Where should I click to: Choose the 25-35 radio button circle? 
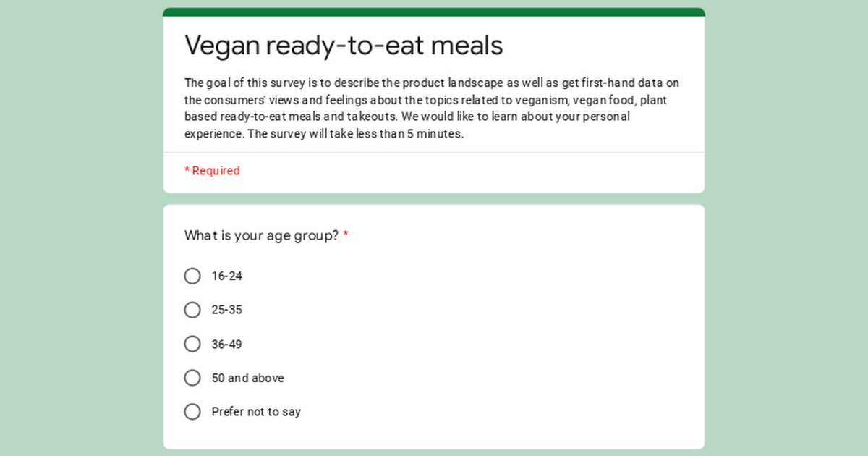[x=192, y=310]
